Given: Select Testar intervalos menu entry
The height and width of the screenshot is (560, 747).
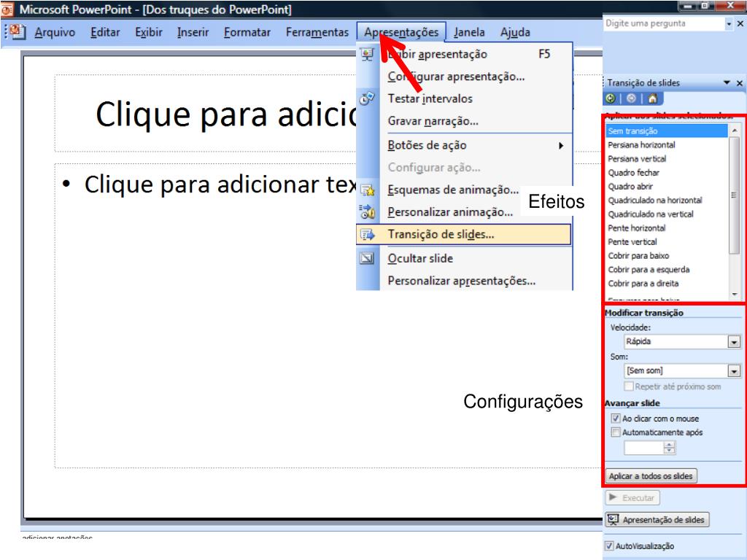Looking at the screenshot, I should pos(464,98).
